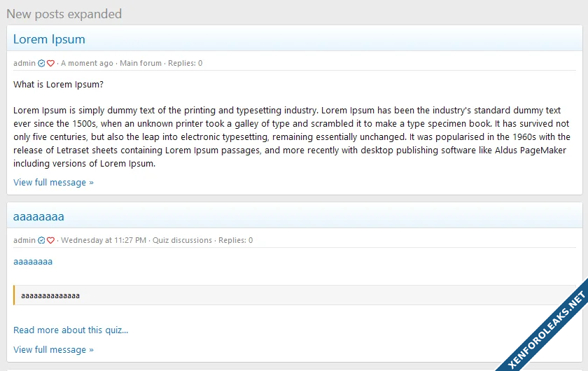588x371 pixels.
Task: Open admin profile on Lorem Ipsum post
Action: click(x=24, y=63)
